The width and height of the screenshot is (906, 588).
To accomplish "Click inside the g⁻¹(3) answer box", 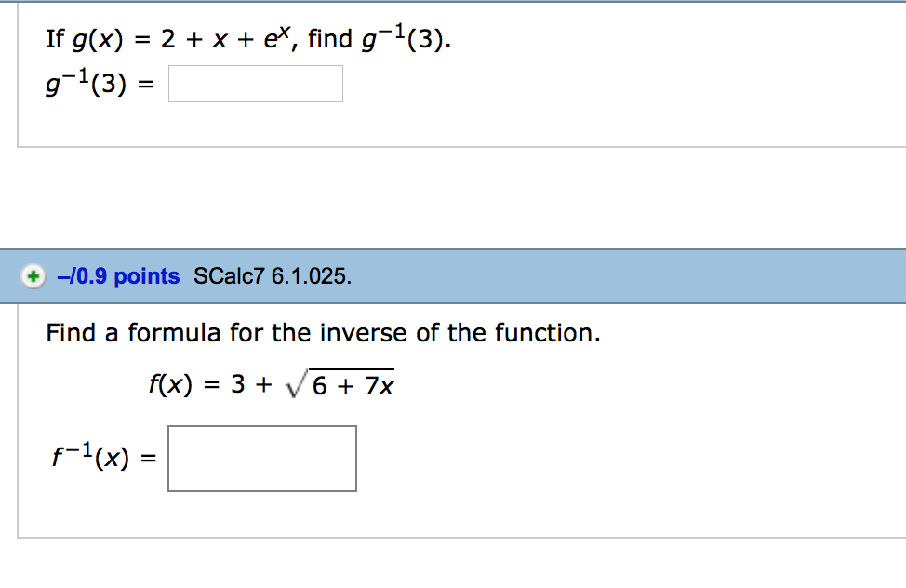I will (255, 83).
